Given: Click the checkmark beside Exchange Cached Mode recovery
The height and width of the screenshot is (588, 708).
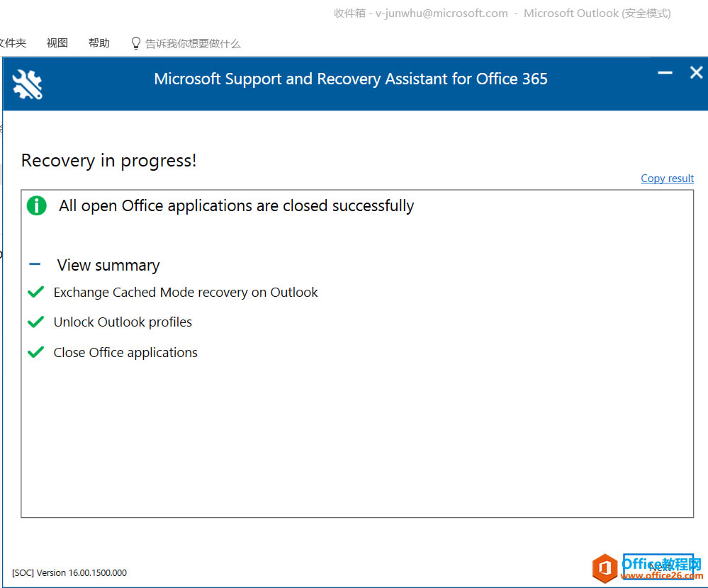Looking at the screenshot, I should (x=35, y=292).
